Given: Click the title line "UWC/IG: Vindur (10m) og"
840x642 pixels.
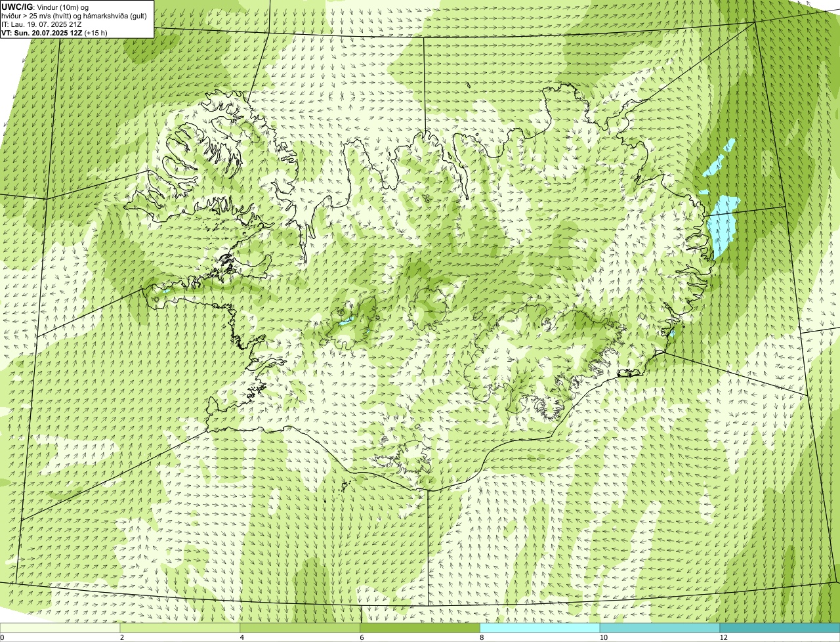Looking at the screenshot, I should pyautogui.click(x=45, y=7).
